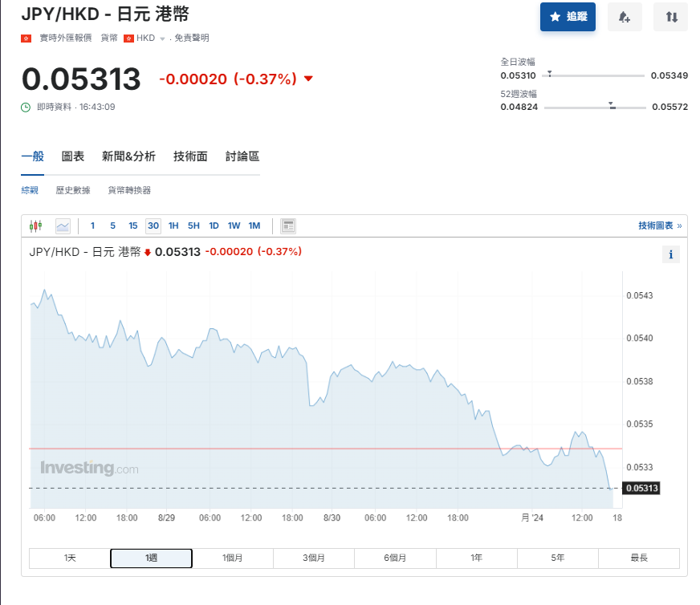Click the green clock real-time data icon
The height and width of the screenshot is (605, 700).
coord(26,107)
